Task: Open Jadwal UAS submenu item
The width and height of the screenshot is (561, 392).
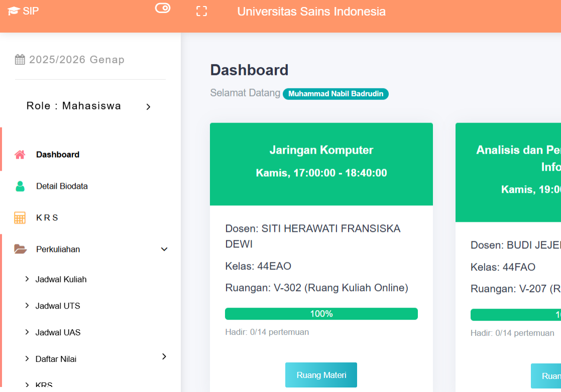Action: 58,332
